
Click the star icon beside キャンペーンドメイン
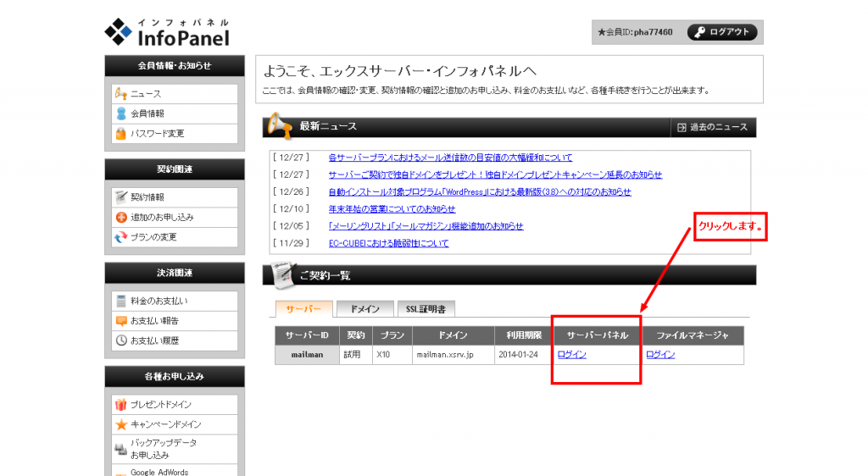pos(120,424)
